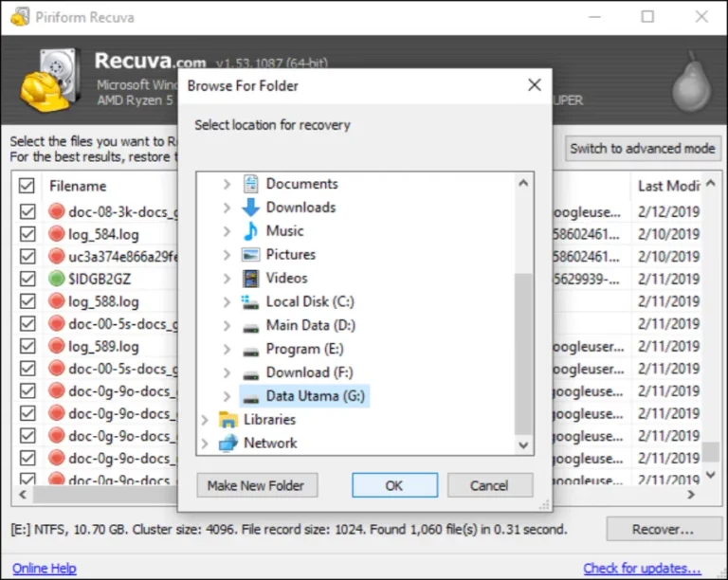
Task: Click the red status dot for uc3a374e866a29fe
Action: [x=56, y=256]
